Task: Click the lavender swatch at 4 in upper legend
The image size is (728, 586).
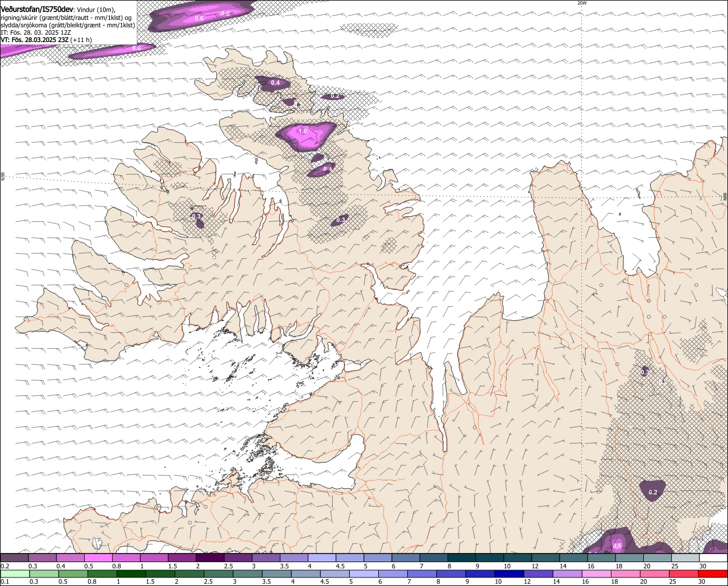Action: click(x=321, y=558)
